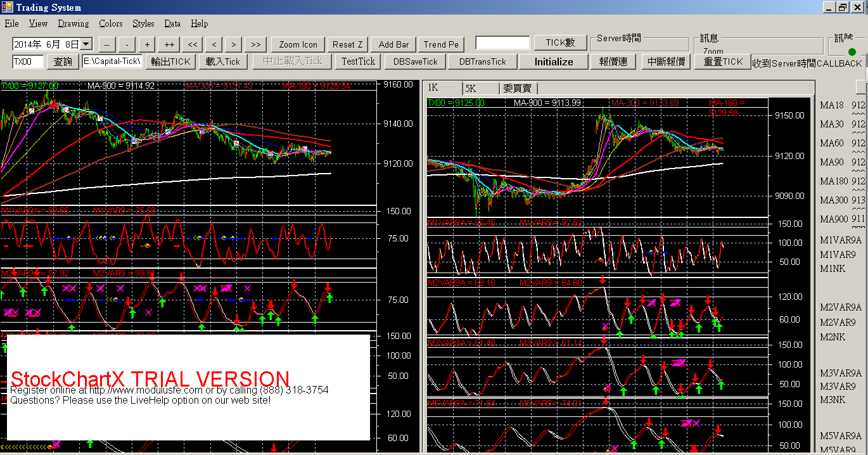Click the TICK數 button
This screenshot has height=455, width=868.
(x=561, y=43)
